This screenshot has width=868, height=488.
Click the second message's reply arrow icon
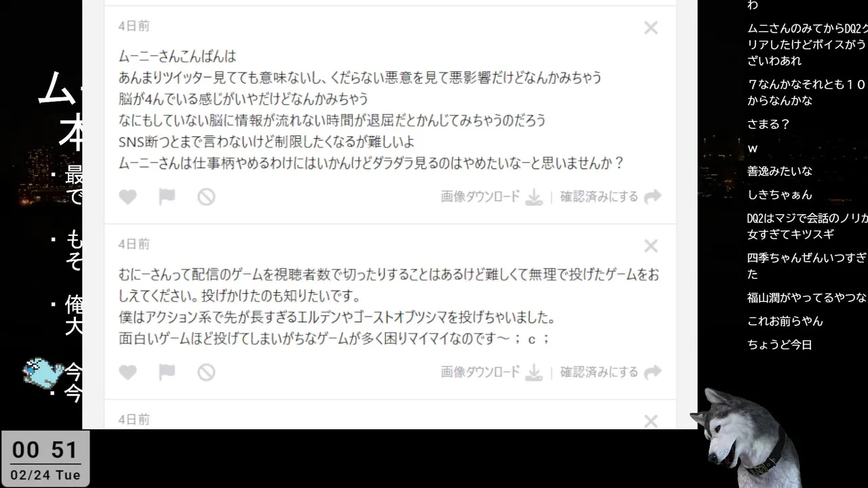(x=652, y=372)
